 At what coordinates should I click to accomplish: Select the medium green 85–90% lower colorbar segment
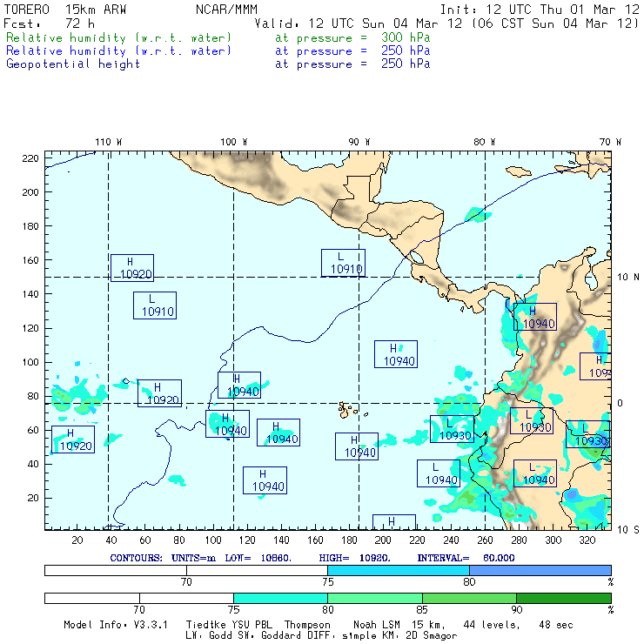pos(469,598)
